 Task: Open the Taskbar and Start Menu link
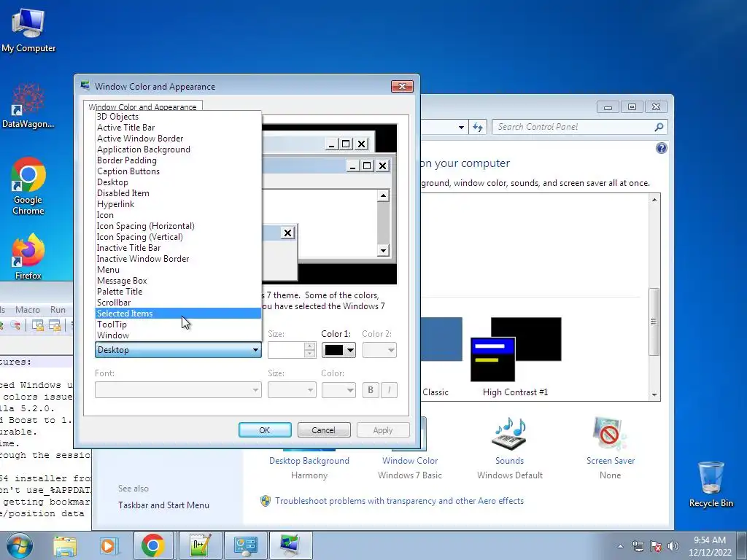tap(163, 505)
